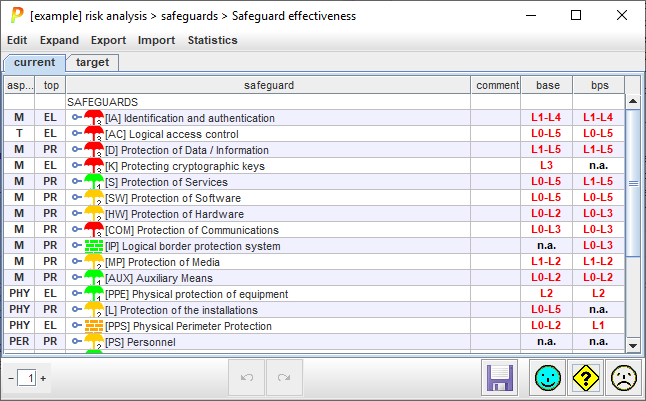Expand the [S] Protection of Services node
The height and width of the screenshot is (401, 646).
[x=76, y=182]
